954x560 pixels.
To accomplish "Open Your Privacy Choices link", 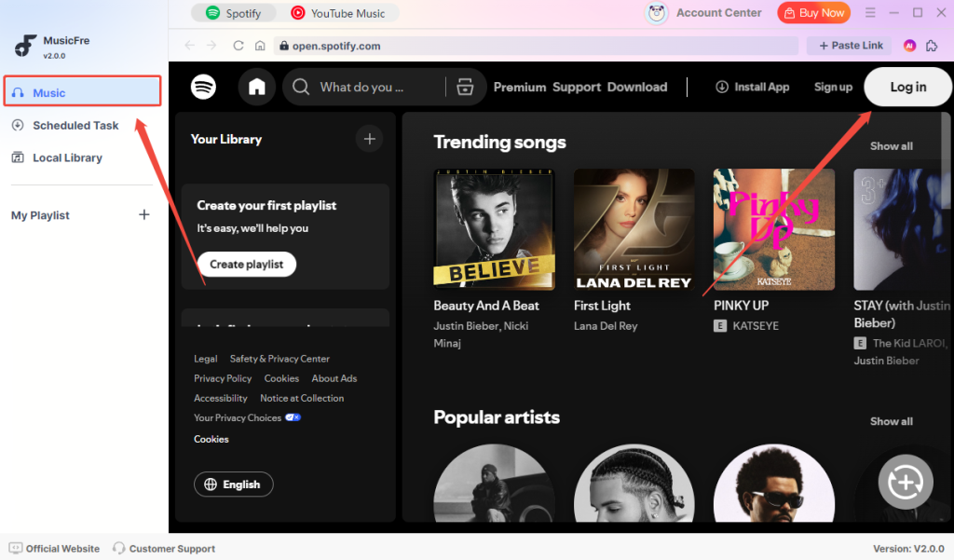I will (x=247, y=417).
